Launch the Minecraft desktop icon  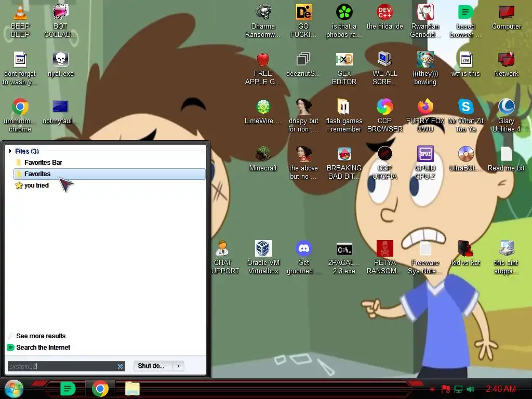coord(263,154)
